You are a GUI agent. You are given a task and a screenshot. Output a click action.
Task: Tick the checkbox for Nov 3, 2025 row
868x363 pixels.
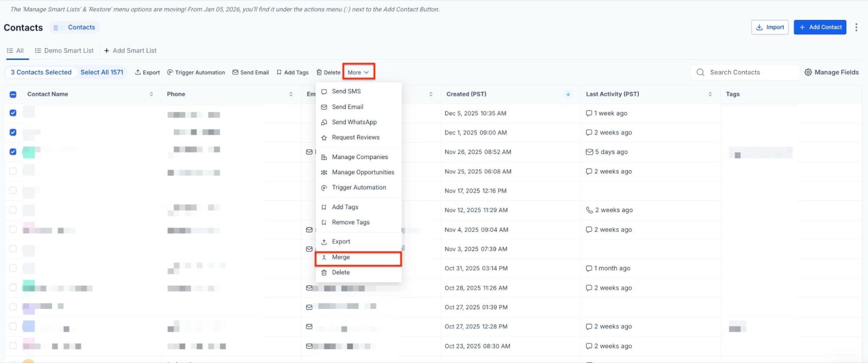pos(13,249)
